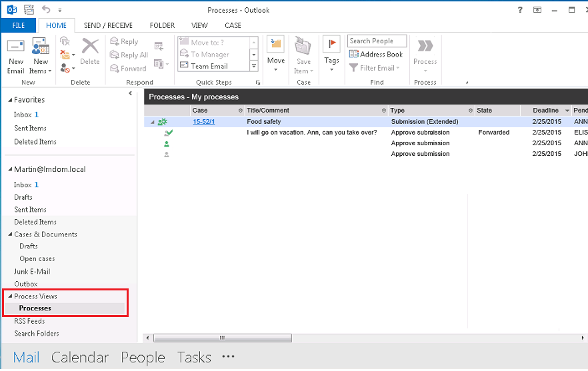Open the FILE tab
This screenshot has width=588, height=371.
click(19, 25)
